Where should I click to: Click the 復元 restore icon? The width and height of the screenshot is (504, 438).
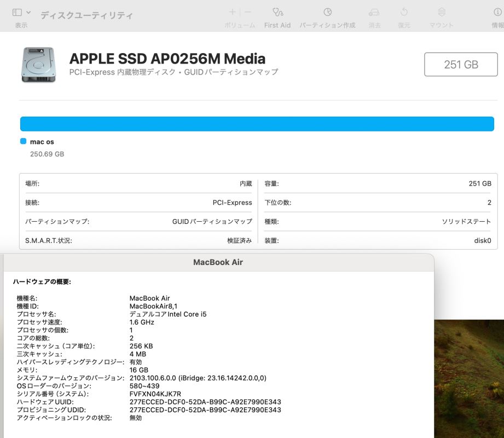click(x=404, y=12)
